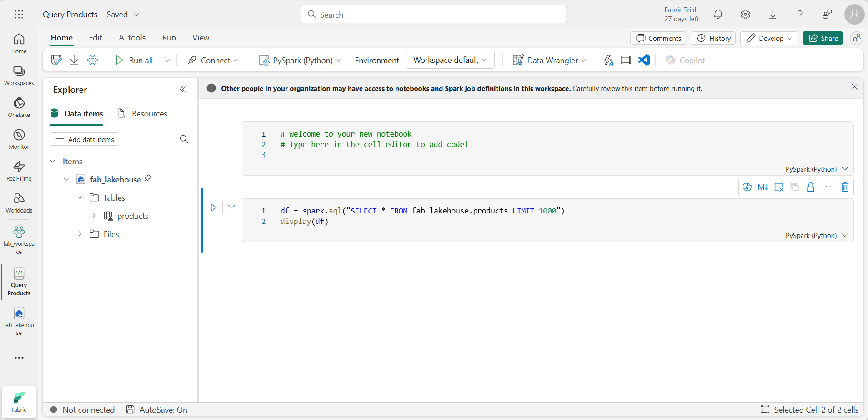Collapse fab_lakehouse tree node
The height and width of the screenshot is (420, 868).
tap(66, 180)
